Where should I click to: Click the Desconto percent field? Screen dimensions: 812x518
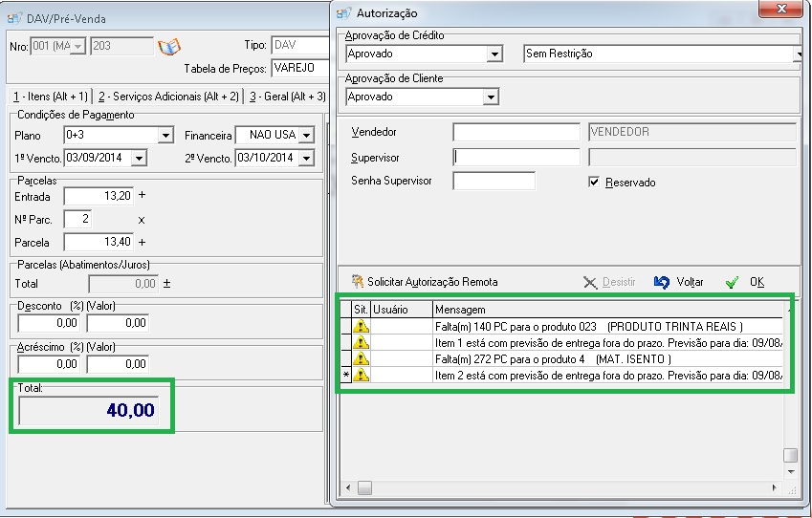click(x=49, y=323)
